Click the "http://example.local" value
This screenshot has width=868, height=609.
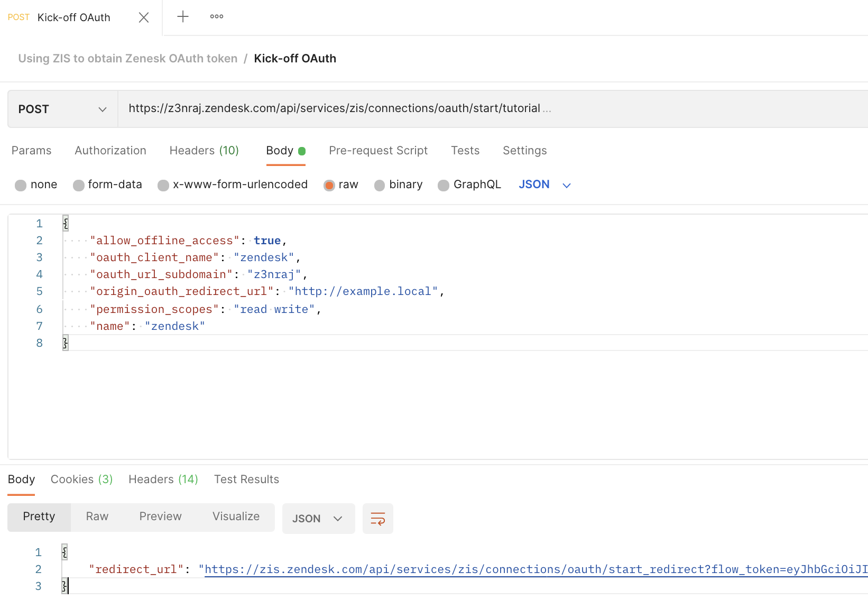pos(363,291)
